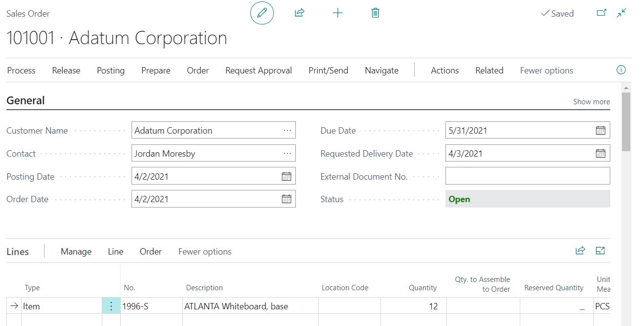Open the Process menu
The width and height of the screenshot is (644, 326).
coord(22,70)
